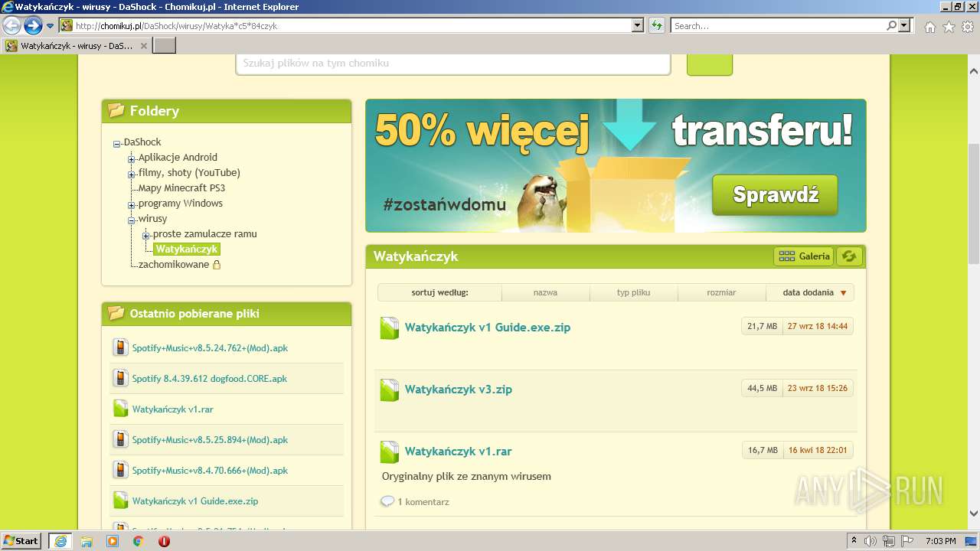This screenshot has height=551, width=980.
Task: Open the search provider dropdown arrow
Action: tap(905, 26)
